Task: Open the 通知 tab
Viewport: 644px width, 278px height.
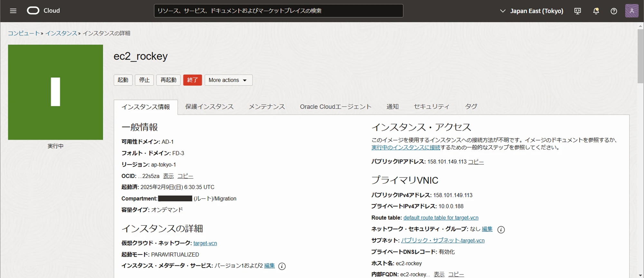Action: click(393, 107)
